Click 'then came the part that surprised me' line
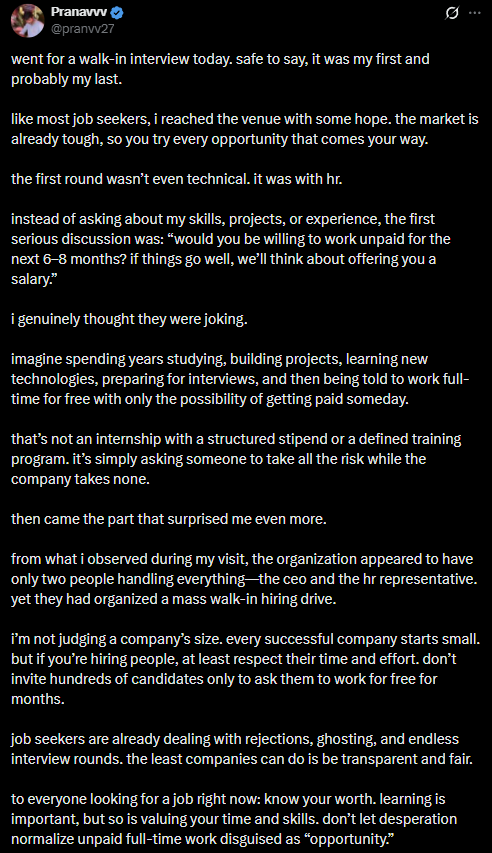This screenshot has width=492, height=853. (169, 519)
